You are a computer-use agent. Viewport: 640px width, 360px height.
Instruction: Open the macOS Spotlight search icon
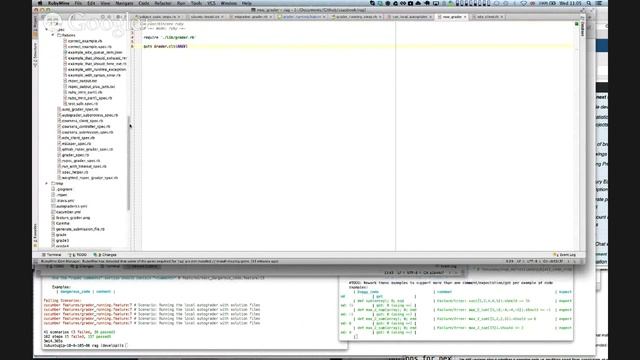pyautogui.click(x=589, y=3)
